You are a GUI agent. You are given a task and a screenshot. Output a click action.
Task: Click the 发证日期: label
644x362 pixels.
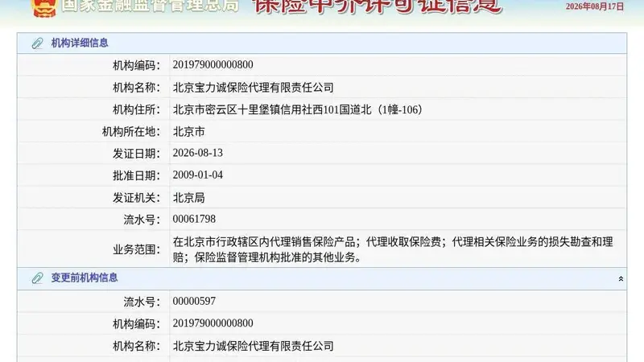[x=136, y=154]
